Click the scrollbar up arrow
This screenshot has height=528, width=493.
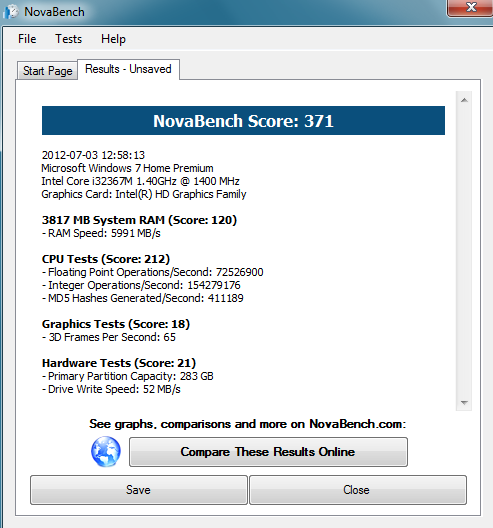pyautogui.click(x=464, y=100)
